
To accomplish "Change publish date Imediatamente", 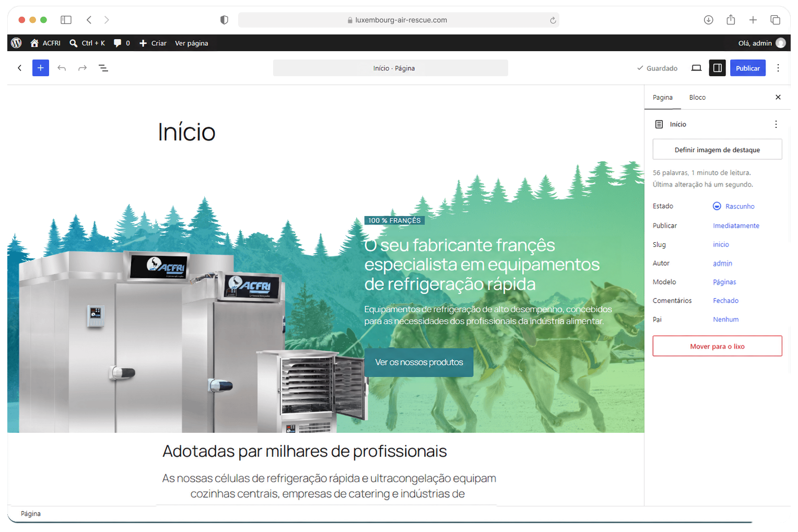I will click(x=736, y=226).
